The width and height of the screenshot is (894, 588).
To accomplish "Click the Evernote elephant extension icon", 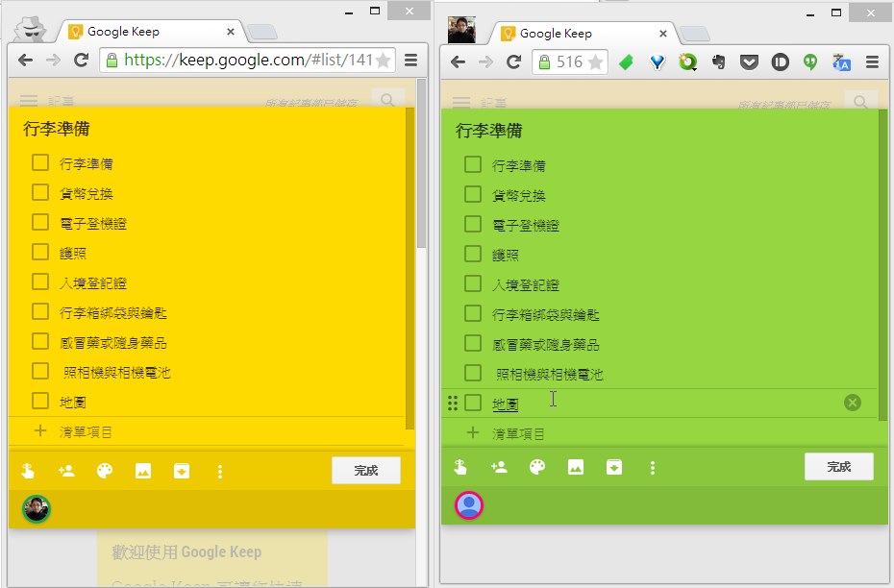I will pos(719,61).
